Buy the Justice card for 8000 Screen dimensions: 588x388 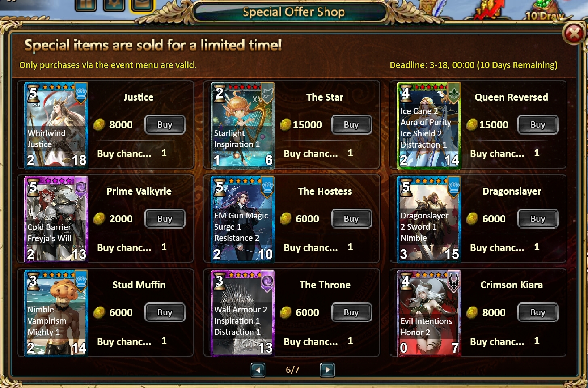pos(165,125)
